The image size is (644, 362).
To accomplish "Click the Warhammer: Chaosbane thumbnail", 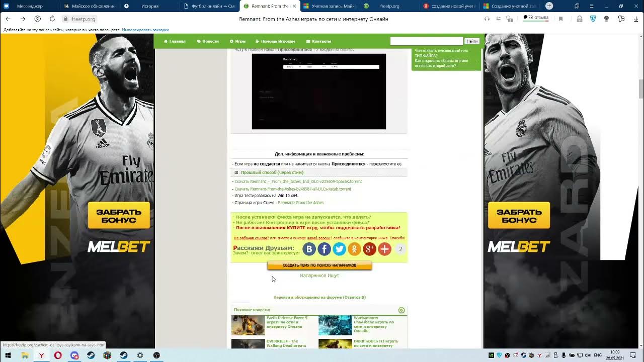I will tap(335, 325).
